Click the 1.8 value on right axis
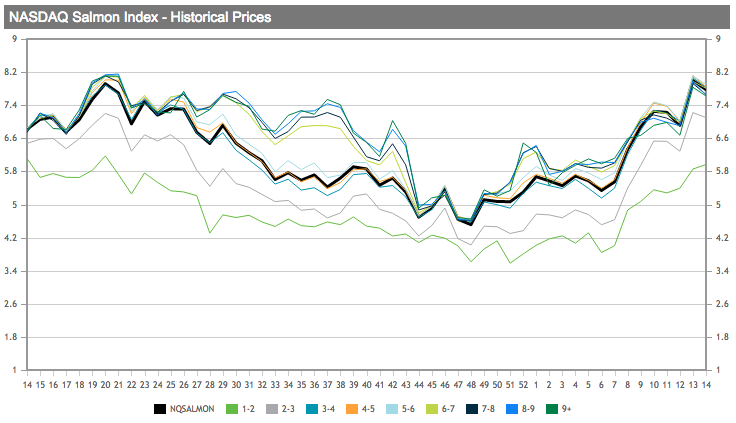The height and width of the screenshot is (423, 736). 722,337
